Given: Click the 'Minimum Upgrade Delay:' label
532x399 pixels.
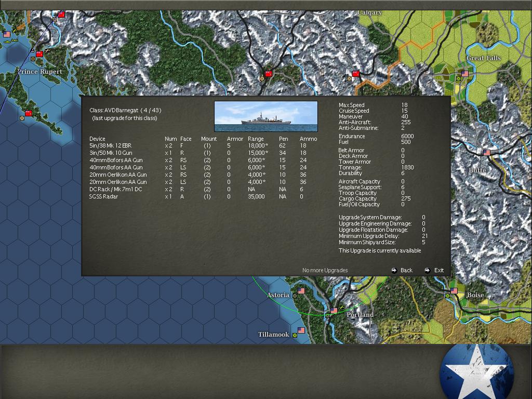Looking at the screenshot, I should [x=369, y=236].
